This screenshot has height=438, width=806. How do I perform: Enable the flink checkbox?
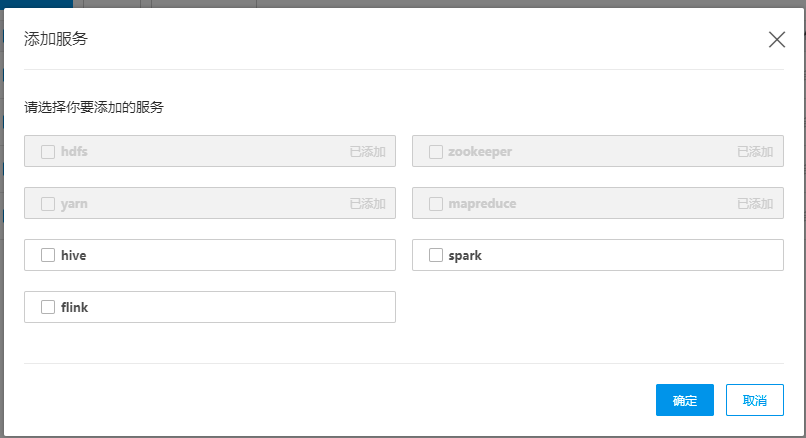[48, 307]
